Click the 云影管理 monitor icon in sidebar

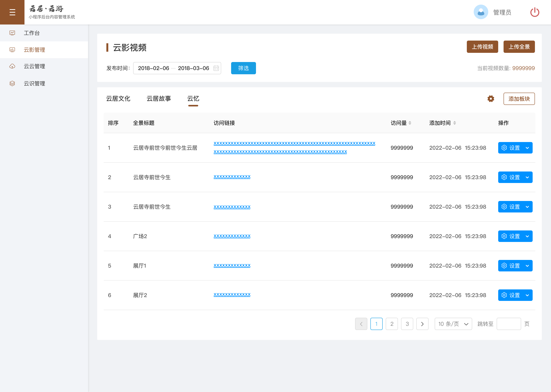pyautogui.click(x=12, y=50)
